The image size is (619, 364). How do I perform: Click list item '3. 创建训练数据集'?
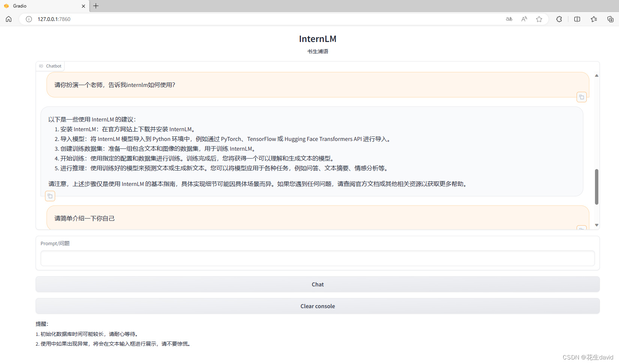click(156, 149)
